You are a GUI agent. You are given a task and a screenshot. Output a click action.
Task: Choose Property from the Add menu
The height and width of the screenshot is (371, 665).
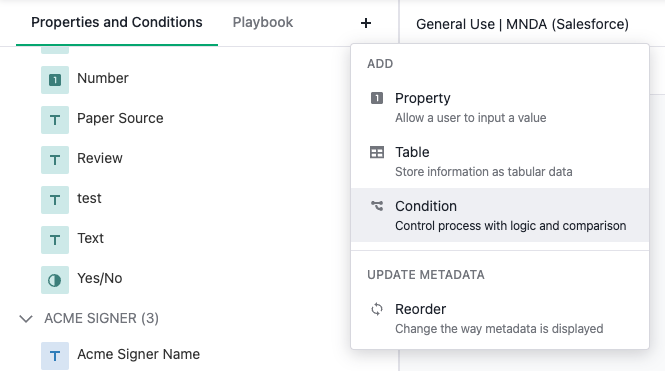coord(500,108)
